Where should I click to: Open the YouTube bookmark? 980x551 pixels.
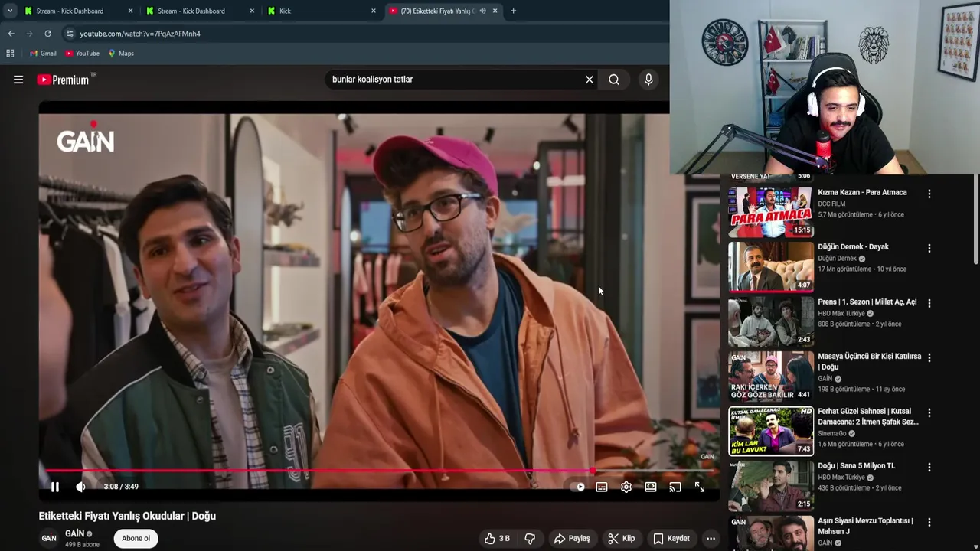tap(82, 54)
